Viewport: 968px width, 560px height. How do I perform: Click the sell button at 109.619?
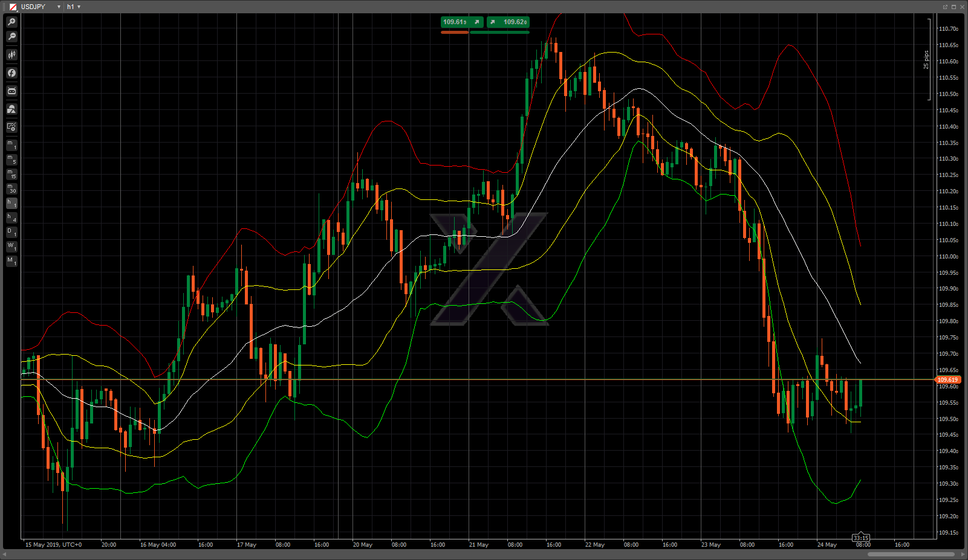click(x=462, y=22)
